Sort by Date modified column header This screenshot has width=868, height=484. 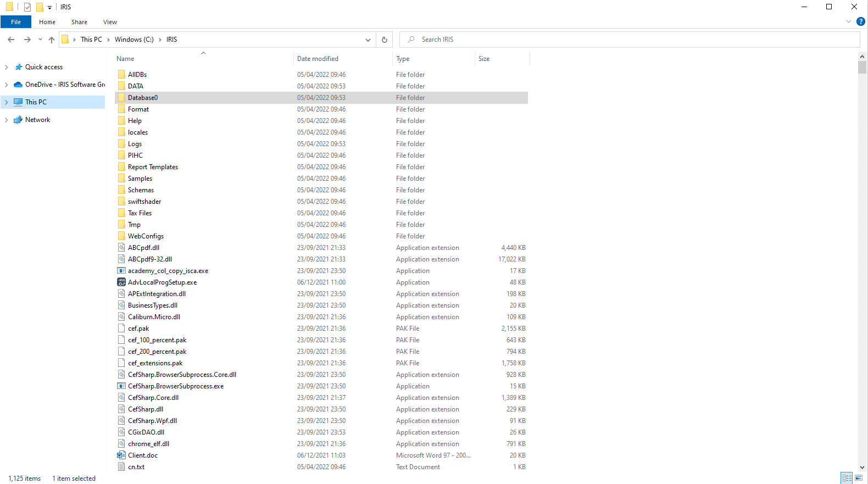click(343, 59)
